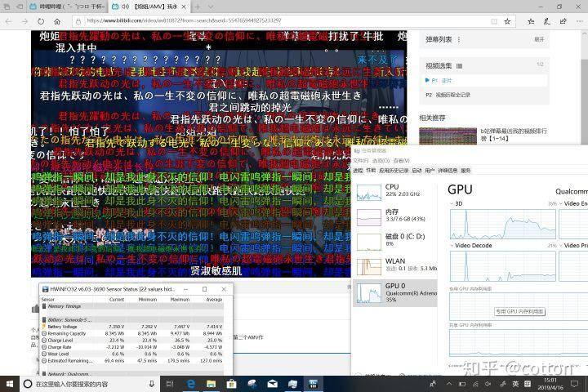Open the Action Center notification icon

click(574, 384)
